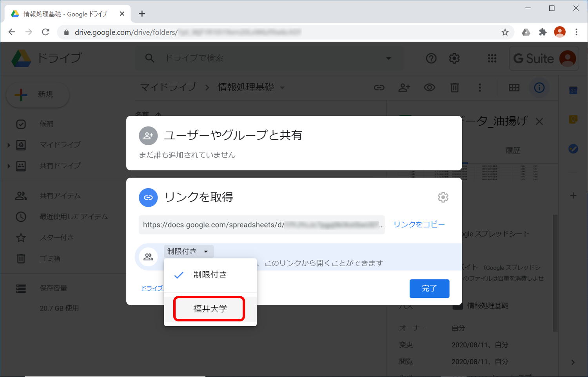Viewport: 588px width, 377px height.
Task: Click the 新規 button
Action: pos(38,94)
